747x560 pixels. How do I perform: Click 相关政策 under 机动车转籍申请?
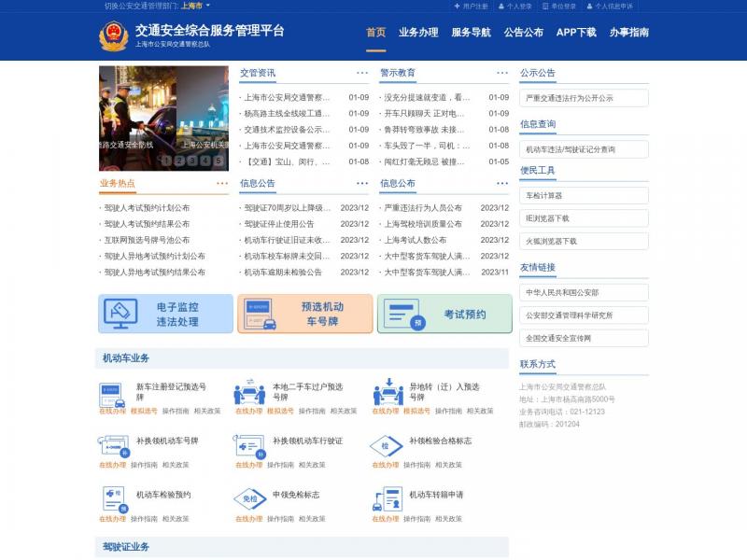point(448,519)
